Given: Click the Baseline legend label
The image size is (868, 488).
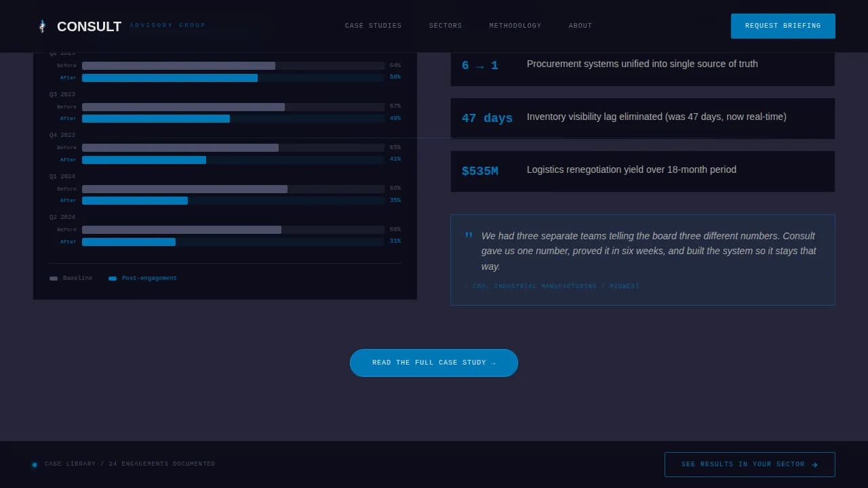Looking at the screenshot, I should click(77, 279).
